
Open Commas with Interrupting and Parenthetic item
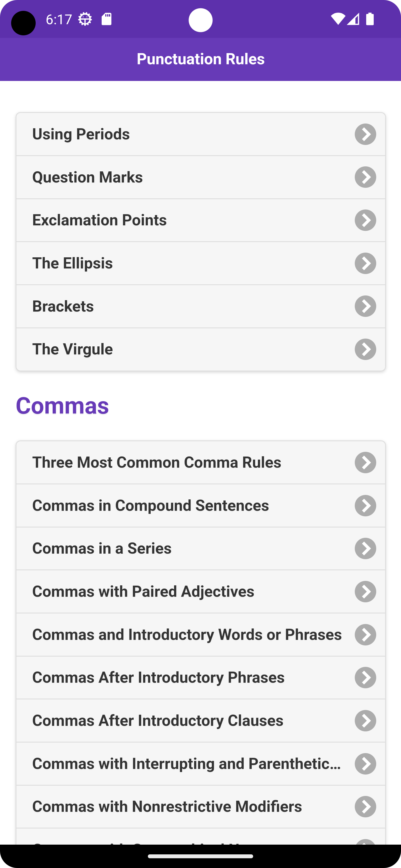[201, 764]
